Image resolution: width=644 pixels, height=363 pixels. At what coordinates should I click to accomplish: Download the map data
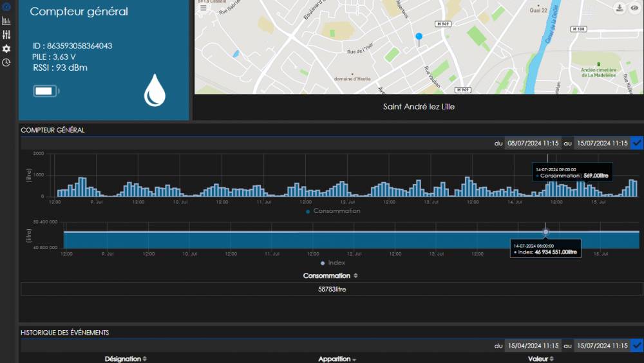click(x=620, y=8)
